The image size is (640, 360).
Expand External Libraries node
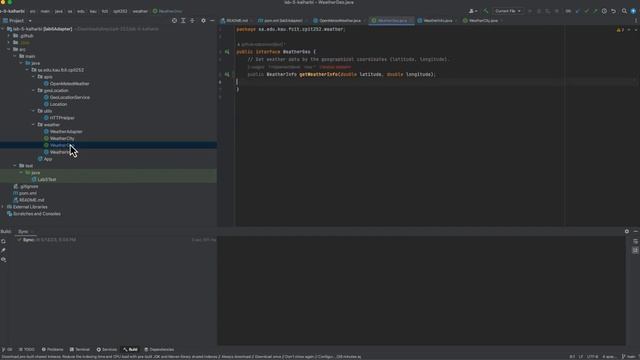coord(2,207)
